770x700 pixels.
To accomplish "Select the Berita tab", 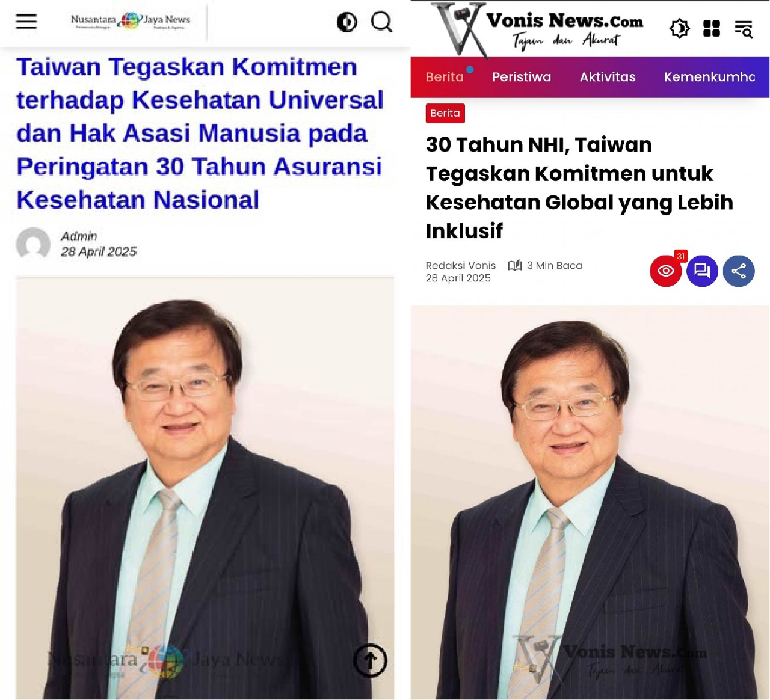I will 445,77.
